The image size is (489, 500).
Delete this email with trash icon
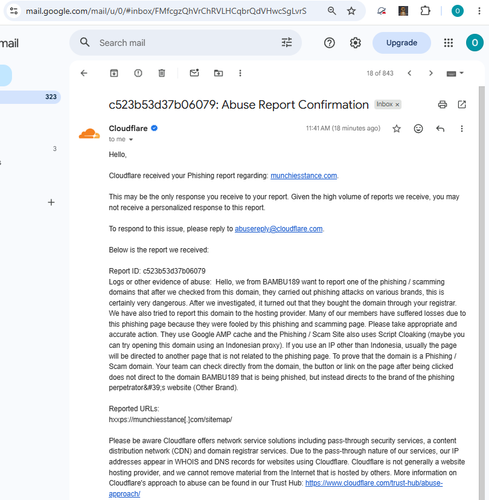pyautogui.click(x=162, y=73)
